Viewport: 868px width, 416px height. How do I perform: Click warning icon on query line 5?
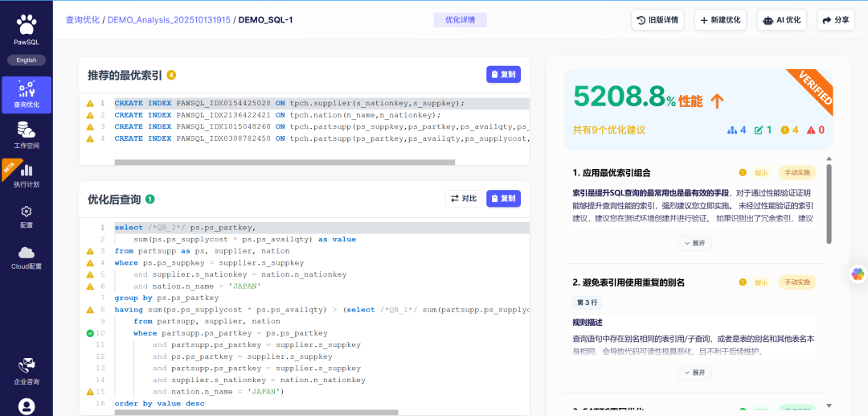coord(90,274)
